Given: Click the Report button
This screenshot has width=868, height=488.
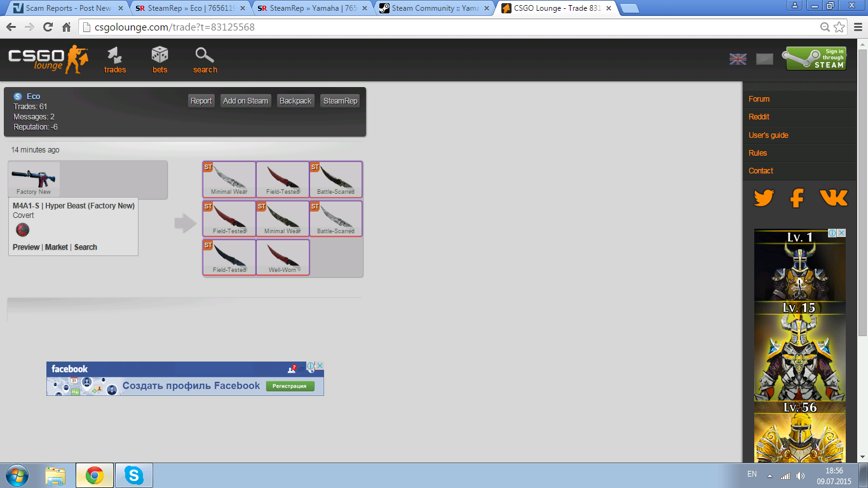Looking at the screenshot, I should (201, 101).
